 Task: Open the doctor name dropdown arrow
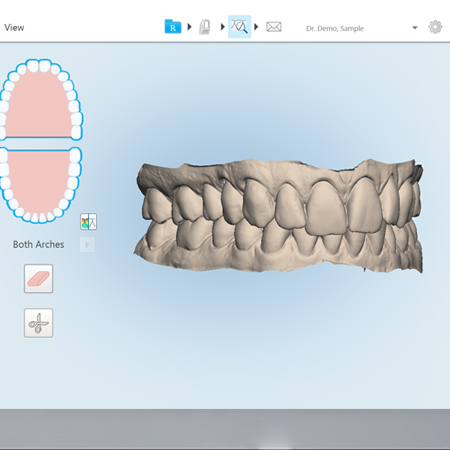(415, 28)
